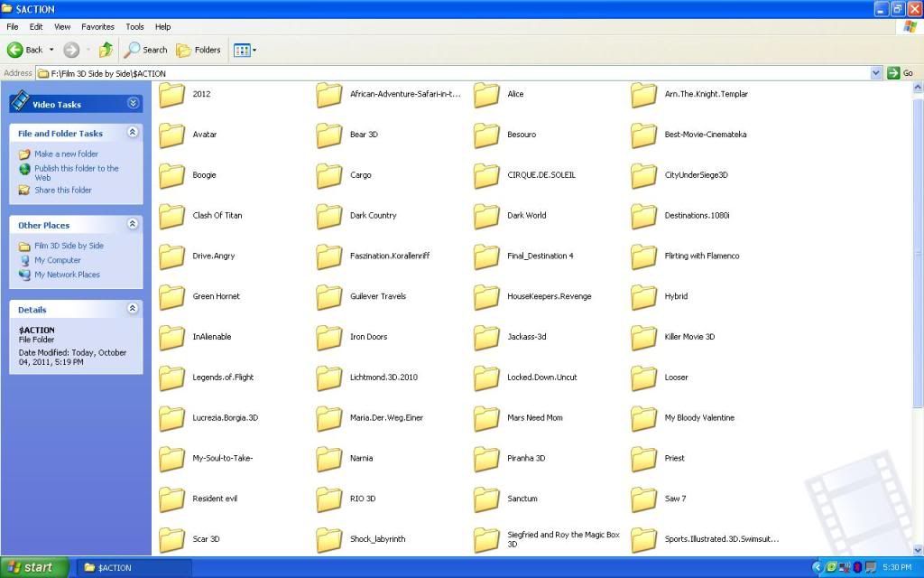The height and width of the screenshot is (578, 924).
Task: Select the Bear 3D folder icon
Action: (x=328, y=135)
